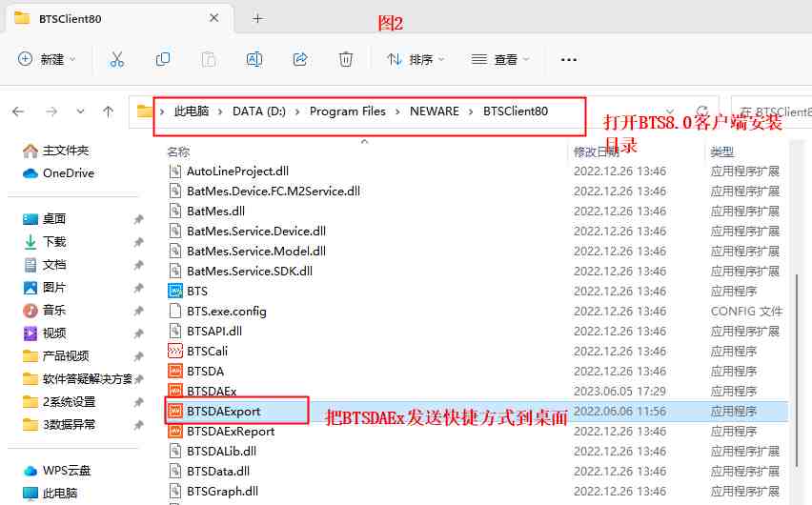Close the BTSClient80 tab

(213, 18)
